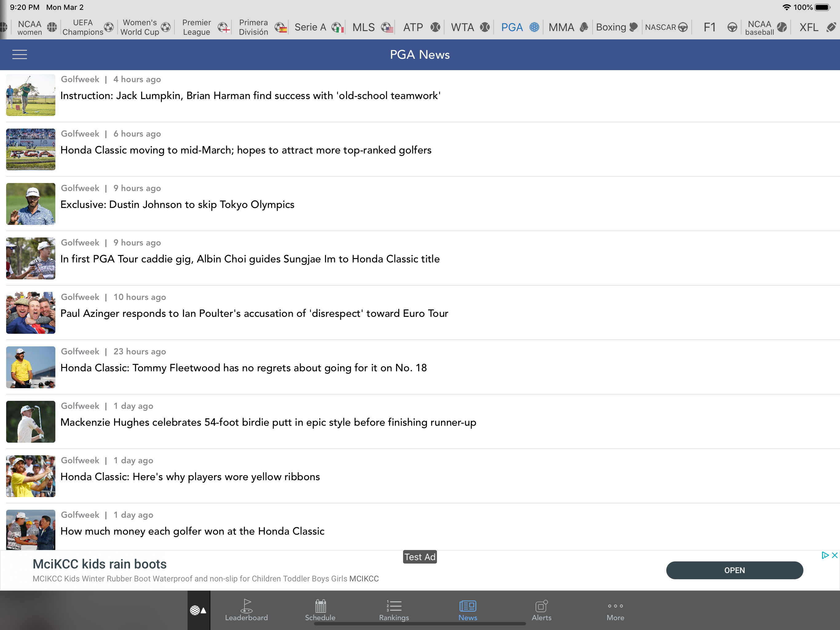Open the yellow ribbons story
The height and width of the screenshot is (630, 840).
[190, 476]
